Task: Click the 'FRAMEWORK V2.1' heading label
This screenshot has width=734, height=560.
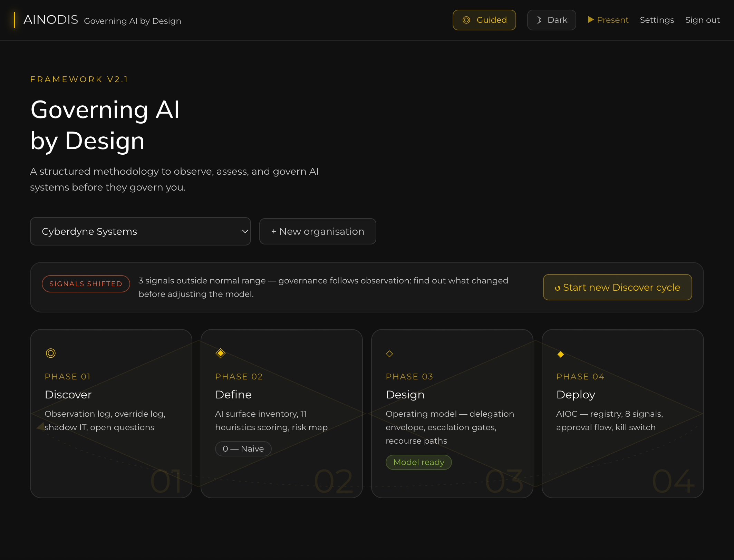Action: [x=79, y=79]
